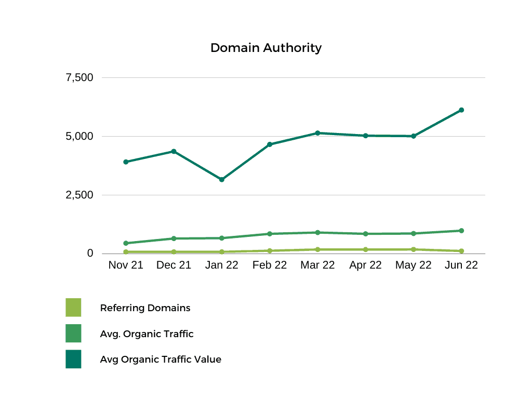Image resolution: width=532 pixels, height=399 pixels.
Task: Click the light green Referring Domains legend swatch
Action: [x=73, y=308]
